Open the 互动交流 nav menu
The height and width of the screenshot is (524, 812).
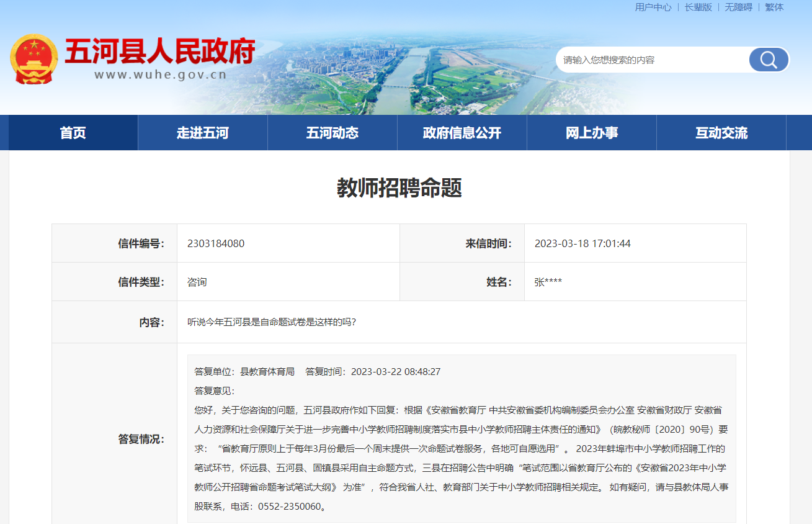point(721,133)
